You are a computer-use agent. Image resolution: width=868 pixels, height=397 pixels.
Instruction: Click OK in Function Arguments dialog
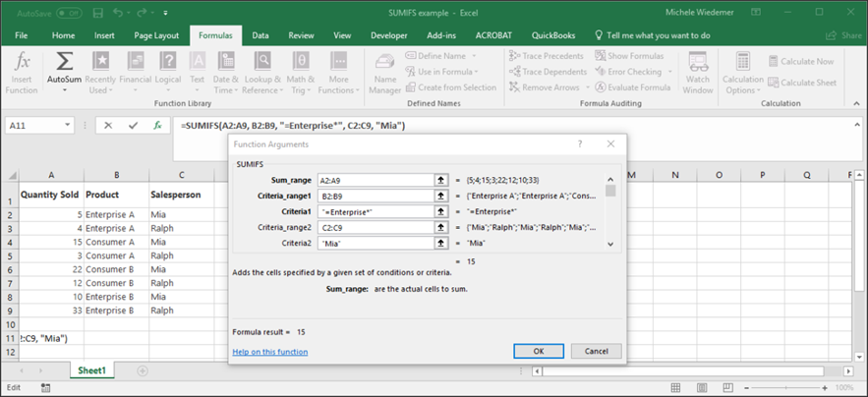click(x=539, y=351)
